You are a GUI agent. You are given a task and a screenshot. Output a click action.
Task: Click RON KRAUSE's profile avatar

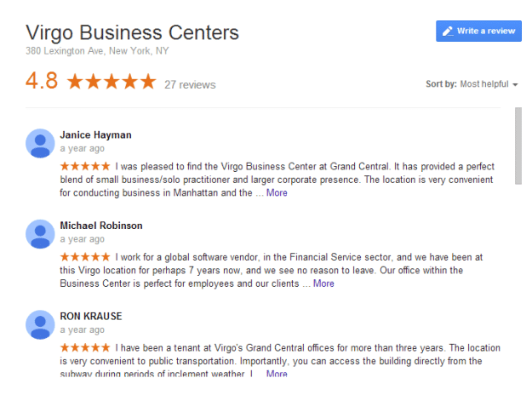point(40,324)
